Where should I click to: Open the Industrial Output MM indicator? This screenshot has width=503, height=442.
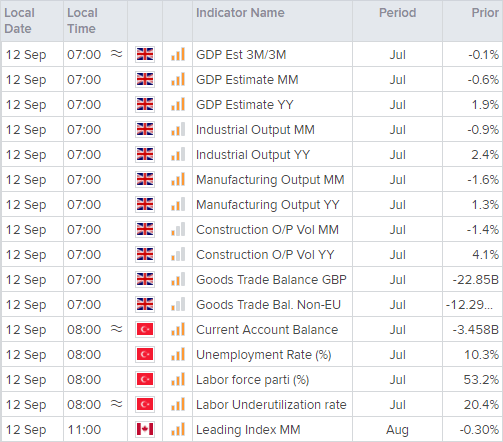(x=255, y=130)
